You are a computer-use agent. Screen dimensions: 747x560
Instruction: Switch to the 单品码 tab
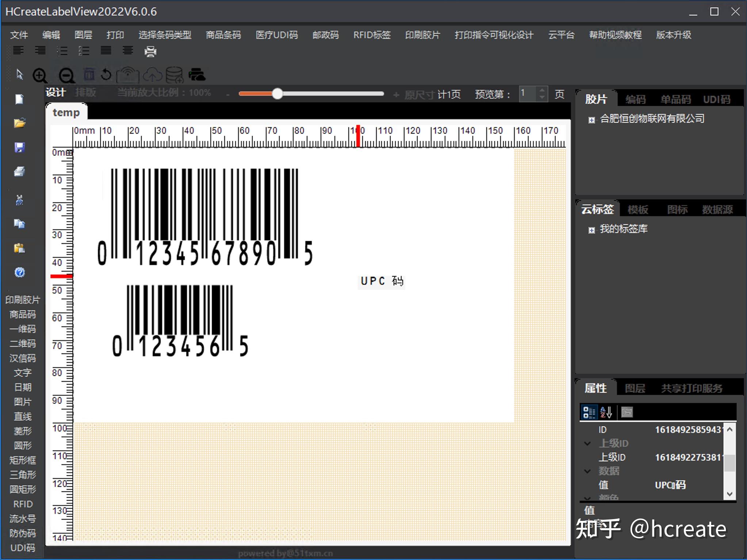(675, 99)
